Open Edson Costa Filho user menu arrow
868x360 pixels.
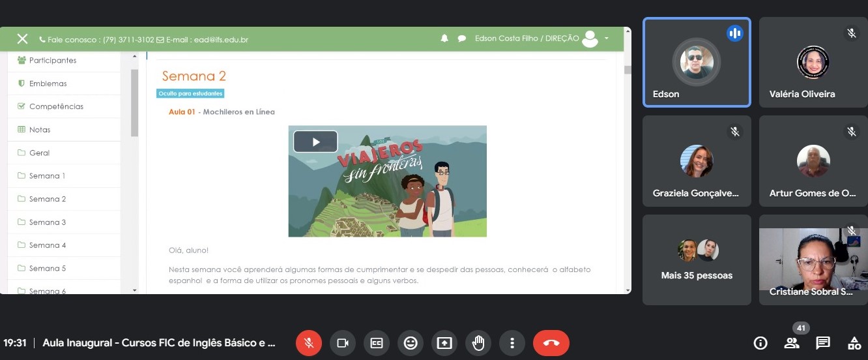[x=606, y=38]
